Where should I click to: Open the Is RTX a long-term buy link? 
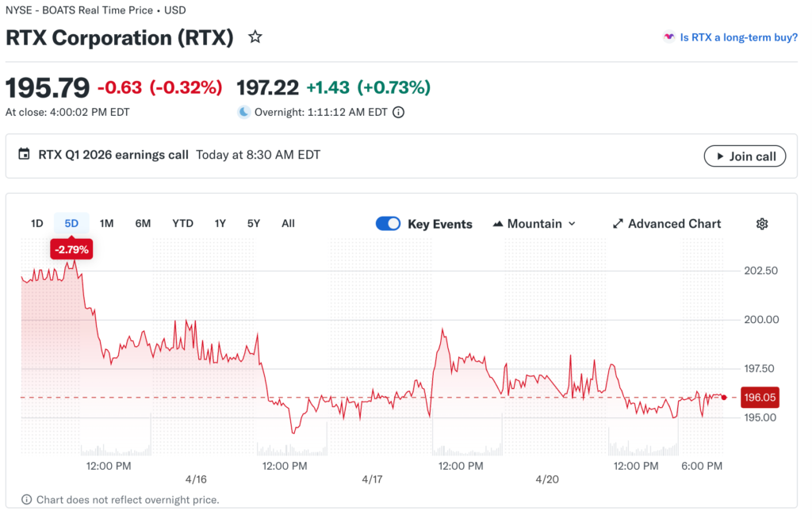point(738,37)
